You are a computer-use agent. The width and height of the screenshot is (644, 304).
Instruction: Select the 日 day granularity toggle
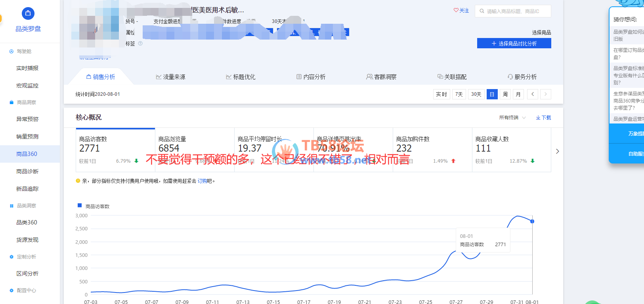(492, 94)
